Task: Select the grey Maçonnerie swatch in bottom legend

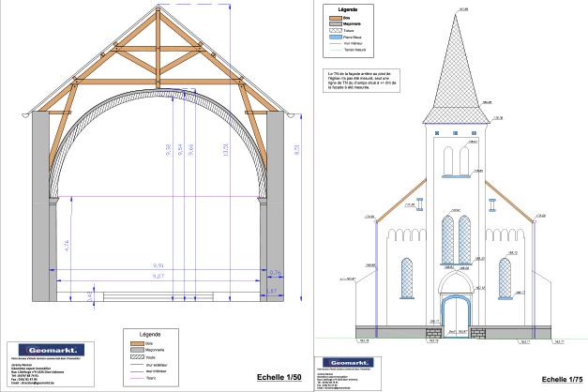Action: pyautogui.click(x=135, y=352)
